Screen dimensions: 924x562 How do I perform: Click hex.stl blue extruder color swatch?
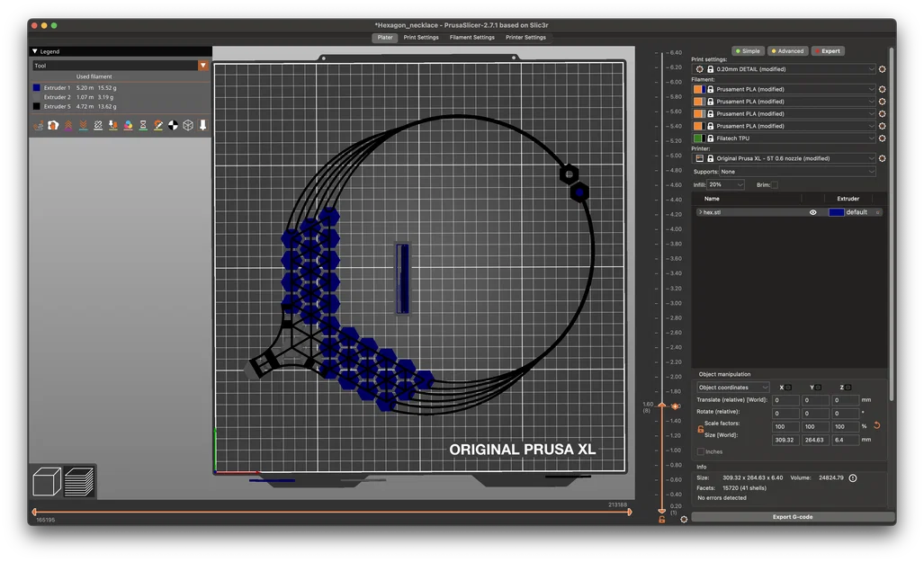(x=836, y=213)
